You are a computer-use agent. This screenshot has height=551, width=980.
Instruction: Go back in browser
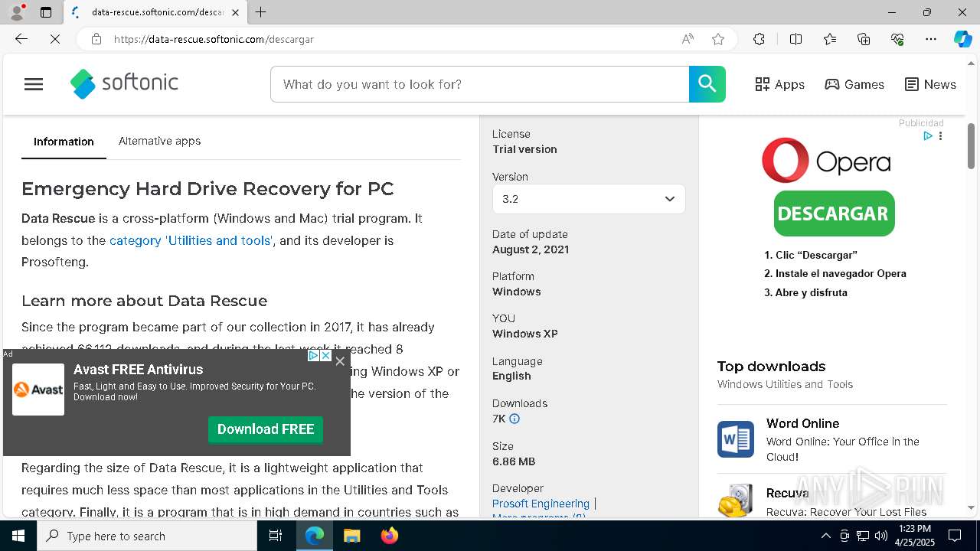click(21, 39)
